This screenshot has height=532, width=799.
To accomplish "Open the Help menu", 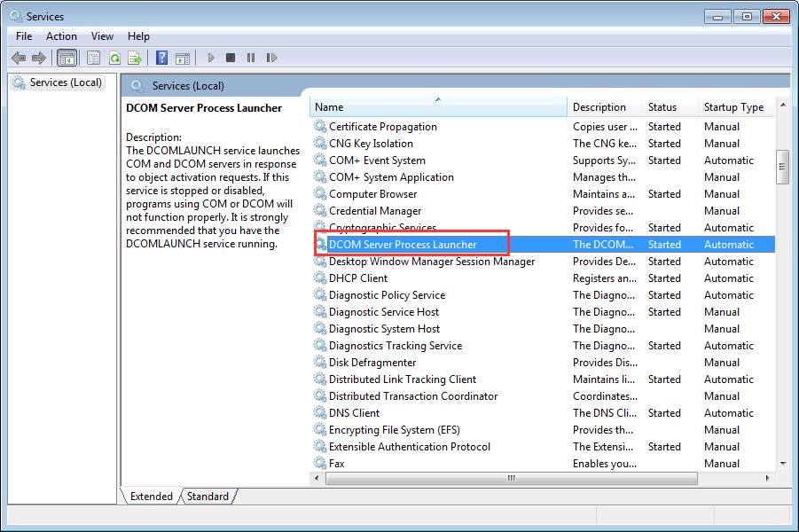I will (138, 36).
